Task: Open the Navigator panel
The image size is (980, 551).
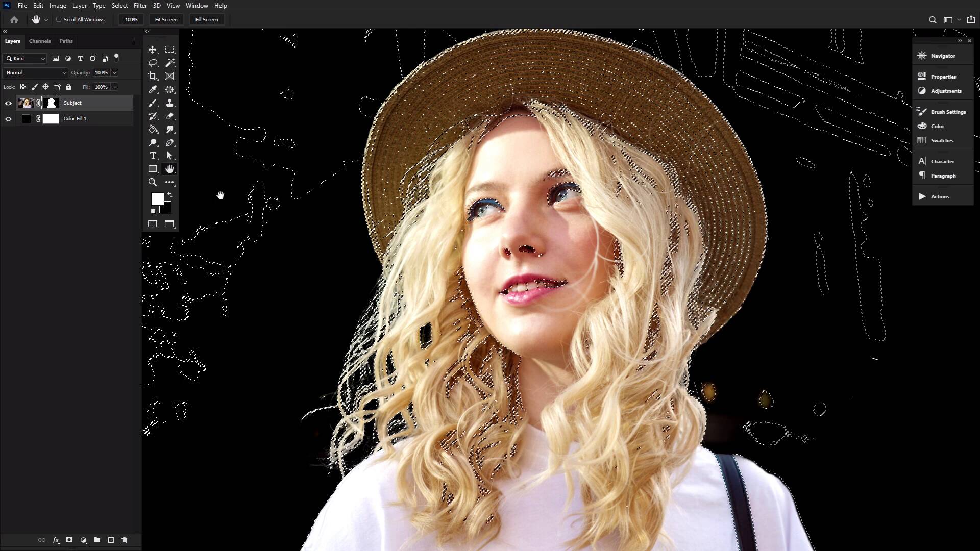Action: [942, 56]
